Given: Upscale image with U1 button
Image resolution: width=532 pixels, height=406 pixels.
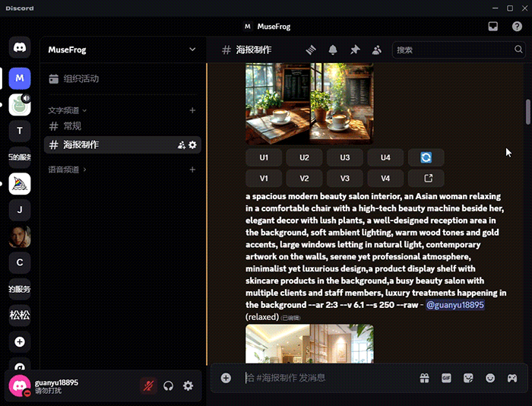Looking at the screenshot, I should (264, 157).
